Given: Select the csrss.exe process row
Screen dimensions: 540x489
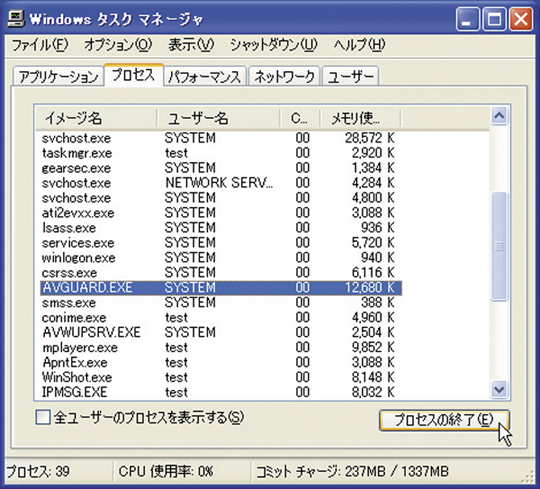Looking at the screenshot, I should click(x=221, y=273).
